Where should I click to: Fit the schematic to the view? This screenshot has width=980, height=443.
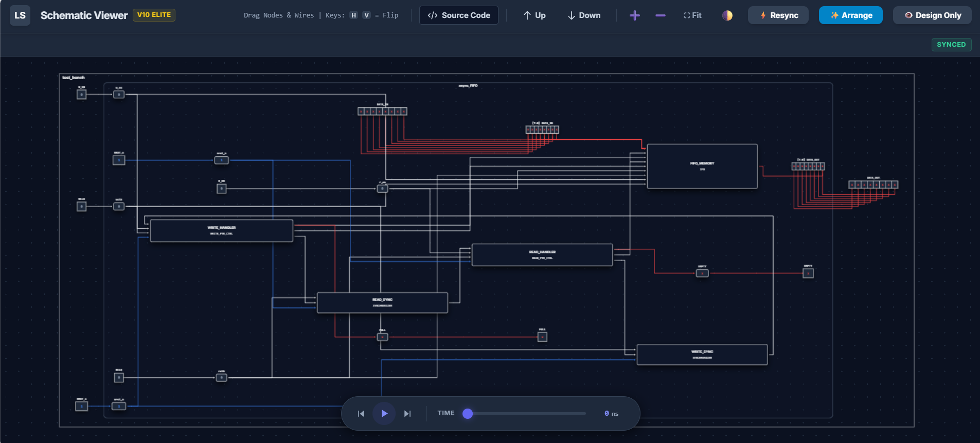(x=692, y=15)
